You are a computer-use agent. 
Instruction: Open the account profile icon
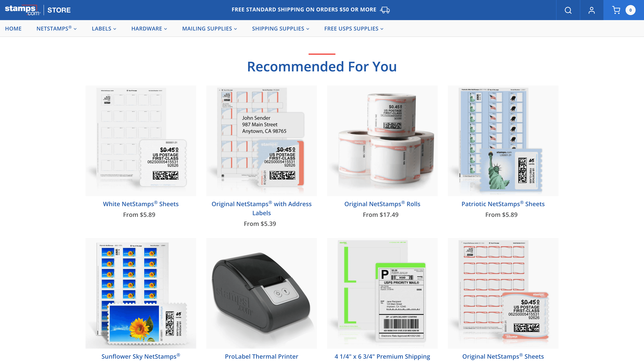tap(592, 10)
